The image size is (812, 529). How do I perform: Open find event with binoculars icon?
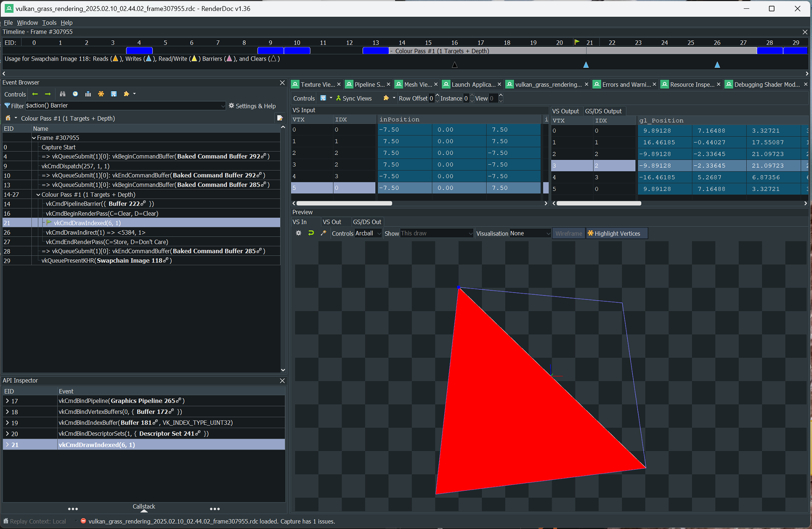click(63, 94)
